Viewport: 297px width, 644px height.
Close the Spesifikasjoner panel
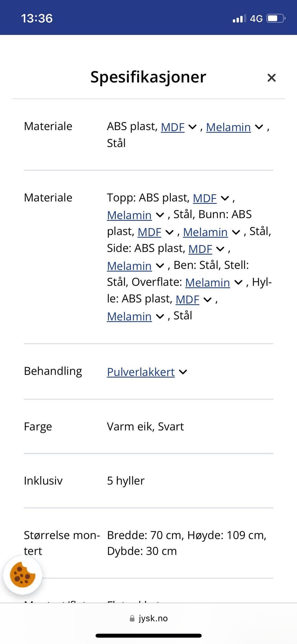point(271,78)
